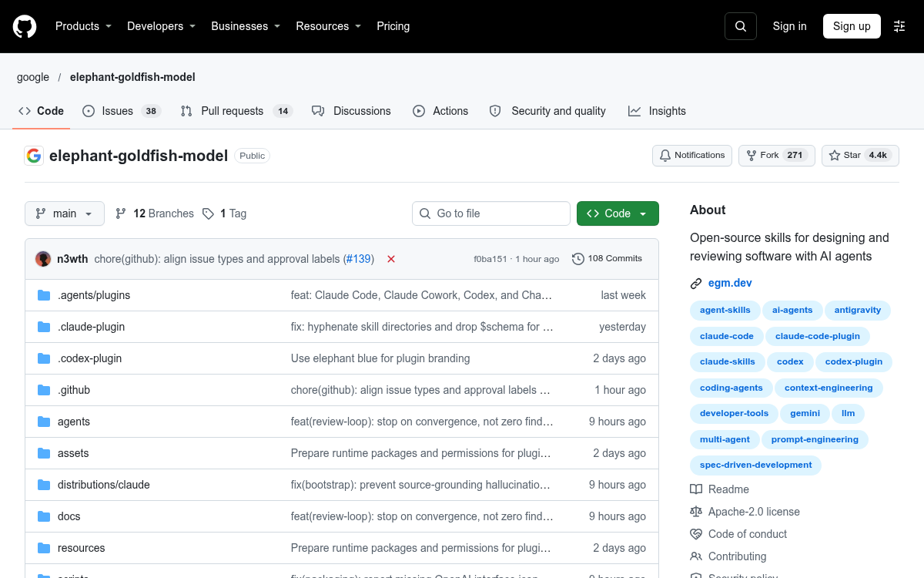Click the folder icon beside resources

[44, 548]
